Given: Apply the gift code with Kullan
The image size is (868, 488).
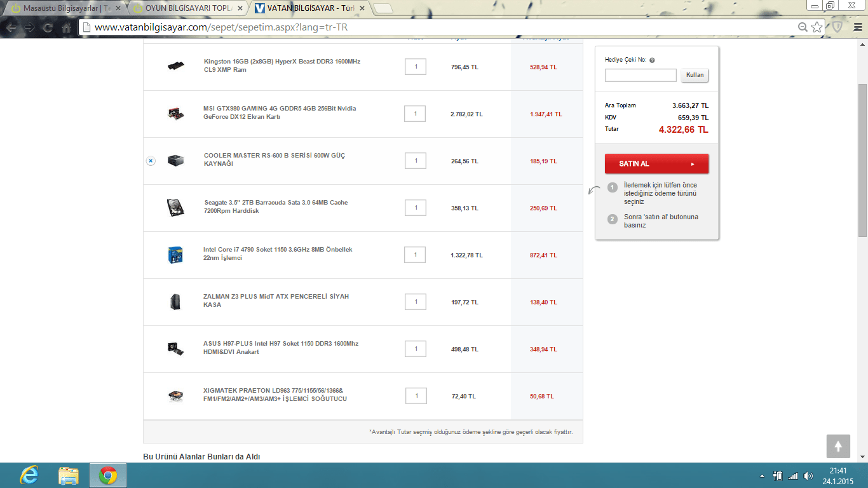Looking at the screenshot, I should point(695,75).
